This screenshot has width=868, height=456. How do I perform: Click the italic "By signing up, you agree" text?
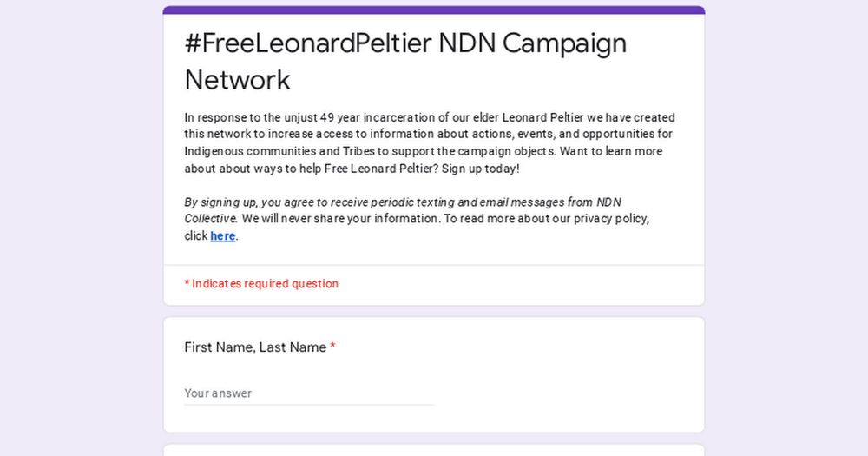point(256,202)
